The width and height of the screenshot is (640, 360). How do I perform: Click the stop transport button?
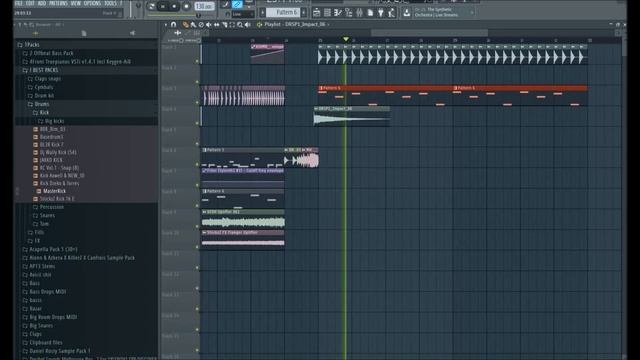tap(174, 6)
